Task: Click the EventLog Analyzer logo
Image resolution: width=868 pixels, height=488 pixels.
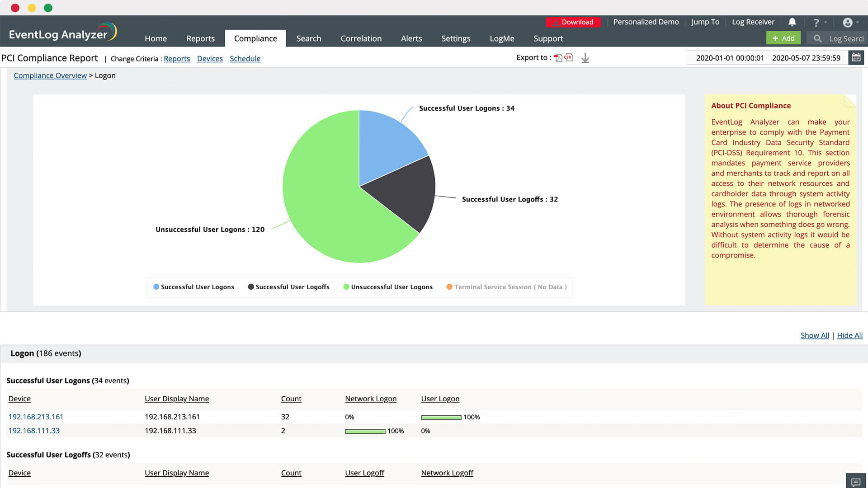Action: click(62, 33)
